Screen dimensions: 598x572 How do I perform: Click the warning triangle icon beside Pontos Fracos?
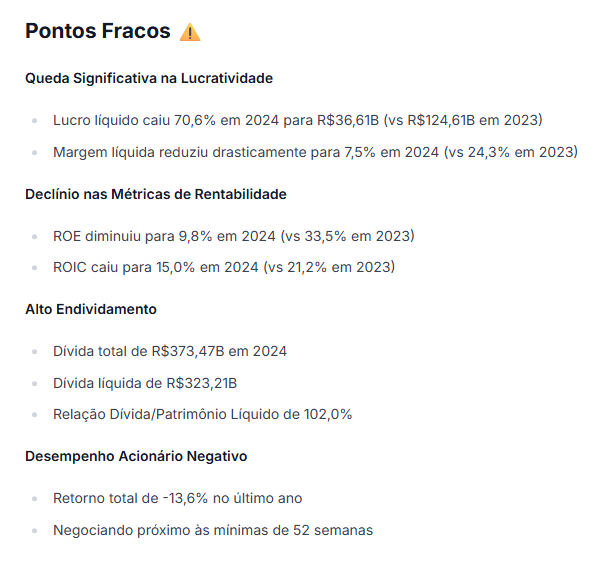pos(190,32)
